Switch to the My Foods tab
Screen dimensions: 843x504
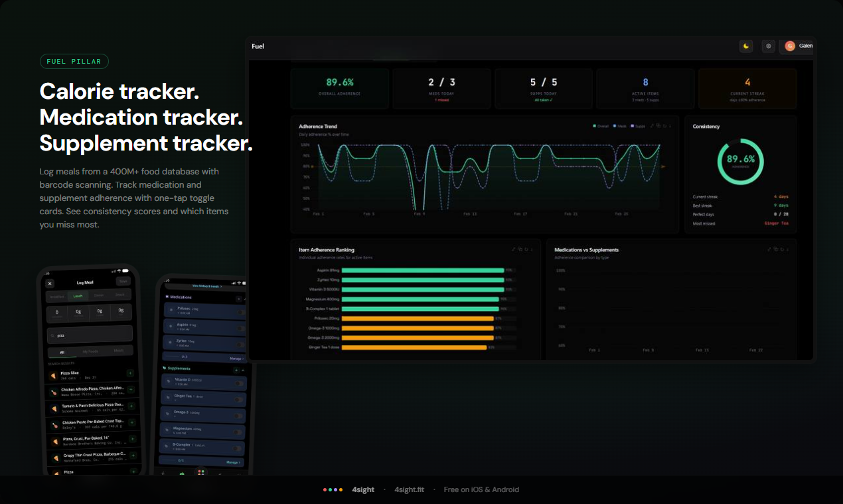(90, 351)
